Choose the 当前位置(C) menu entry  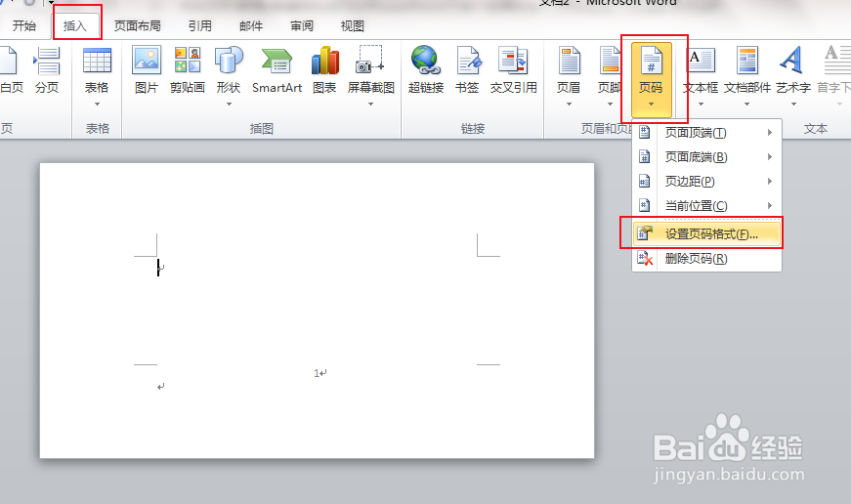[706, 206]
